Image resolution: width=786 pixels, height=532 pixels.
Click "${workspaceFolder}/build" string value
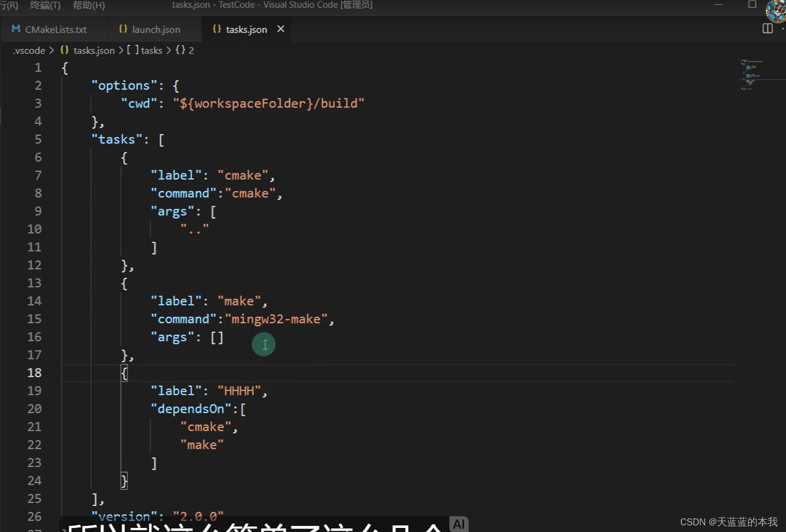point(269,103)
